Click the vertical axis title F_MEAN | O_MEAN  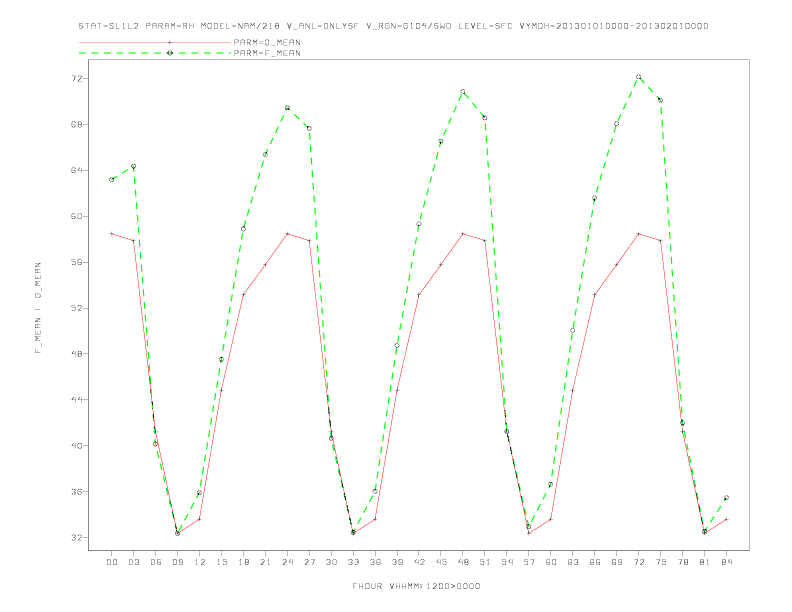coord(38,308)
